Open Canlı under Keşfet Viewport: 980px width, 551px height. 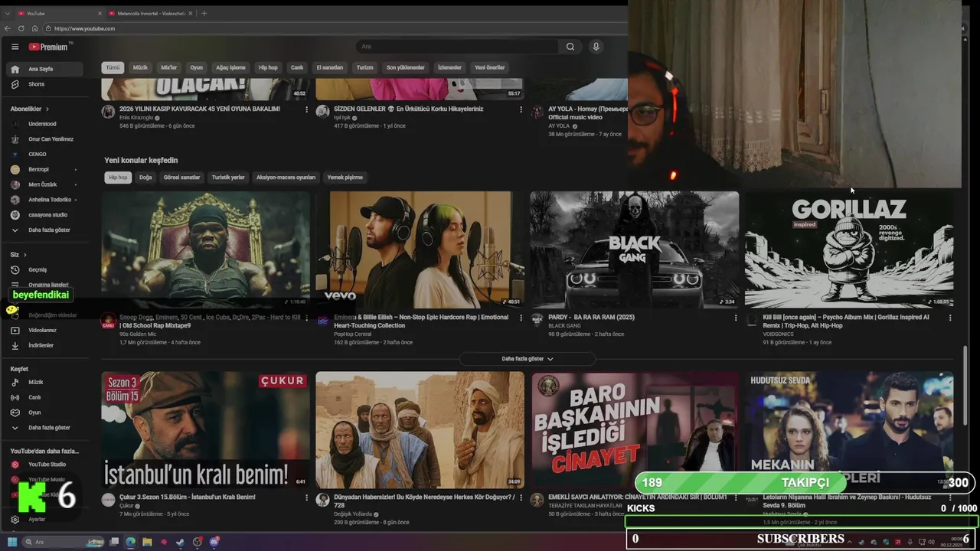click(44, 397)
